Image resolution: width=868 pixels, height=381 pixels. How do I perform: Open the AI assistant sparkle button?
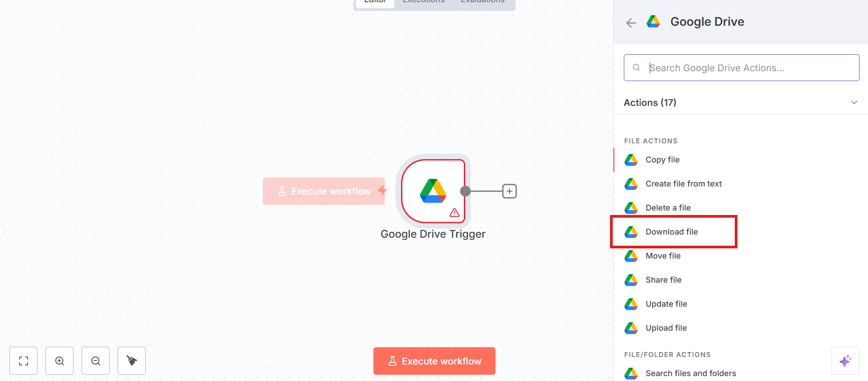845,361
